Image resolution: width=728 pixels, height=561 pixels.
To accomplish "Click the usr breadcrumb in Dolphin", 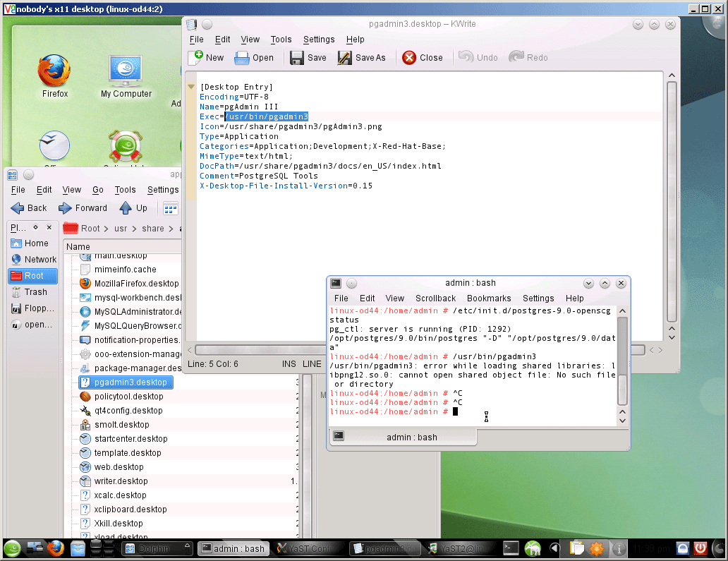I will pyautogui.click(x=121, y=229).
